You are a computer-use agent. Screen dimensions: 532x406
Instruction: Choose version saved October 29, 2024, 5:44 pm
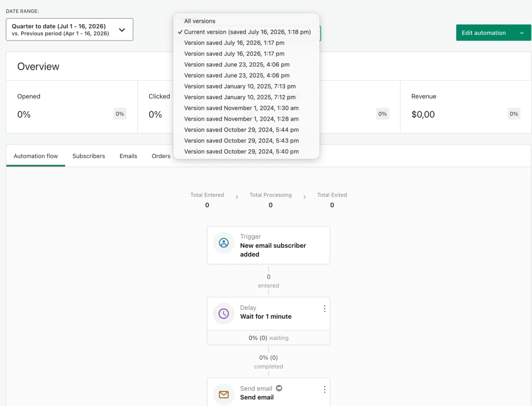[x=246, y=129]
